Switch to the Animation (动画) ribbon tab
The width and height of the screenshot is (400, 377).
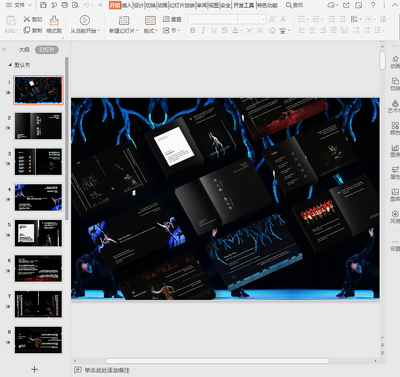coord(162,5)
